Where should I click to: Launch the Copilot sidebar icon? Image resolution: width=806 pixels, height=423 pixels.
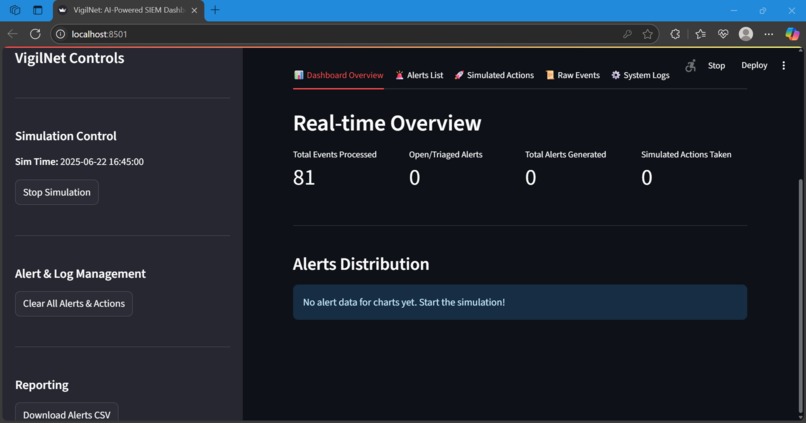coord(792,34)
